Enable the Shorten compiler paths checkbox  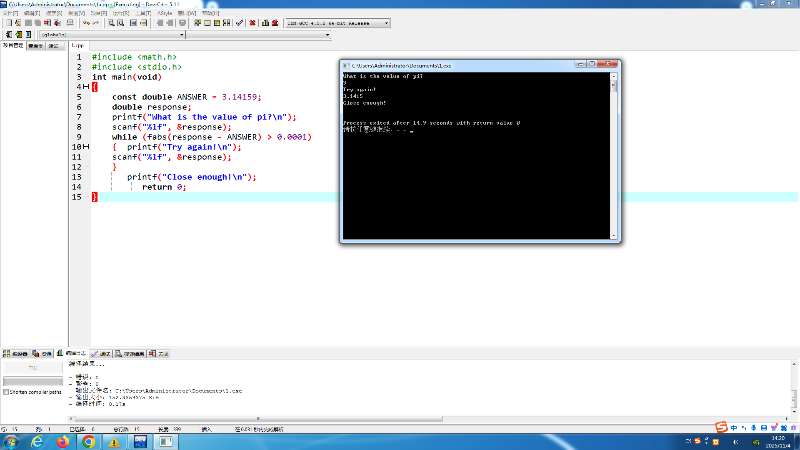(x=6, y=392)
